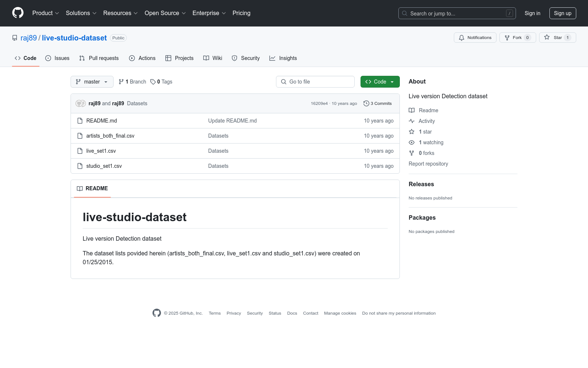Click the book icon beside Readme link
The width and height of the screenshot is (588, 368).
click(x=412, y=110)
